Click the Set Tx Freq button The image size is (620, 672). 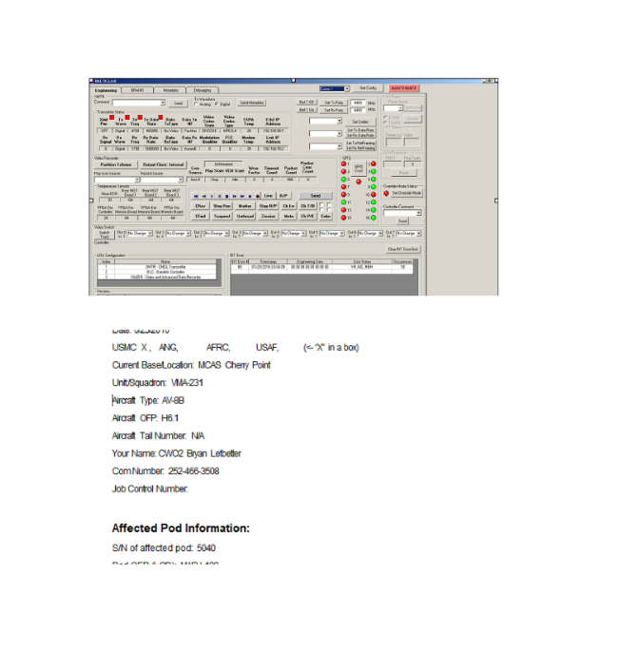coord(333,102)
